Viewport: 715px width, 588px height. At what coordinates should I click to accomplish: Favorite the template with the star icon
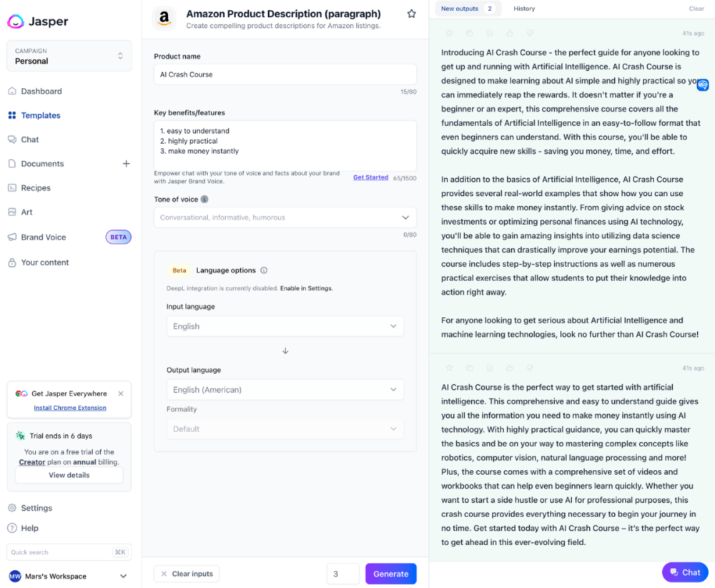[x=411, y=14]
